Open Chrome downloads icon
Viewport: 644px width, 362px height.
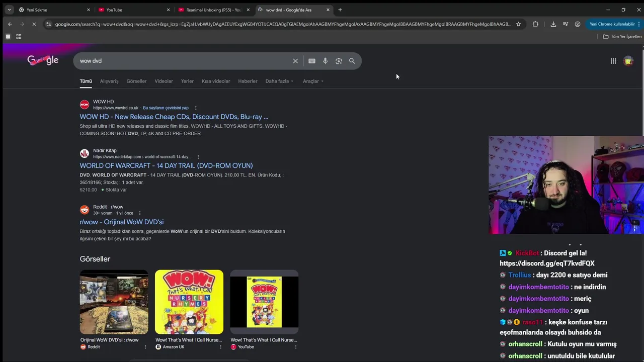coord(553,24)
